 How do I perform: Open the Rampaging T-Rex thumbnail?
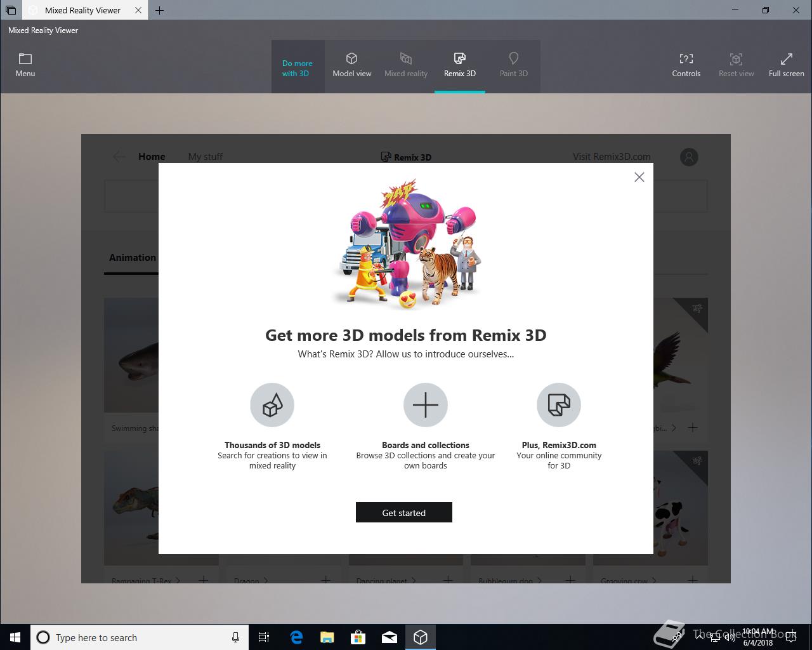(x=131, y=508)
